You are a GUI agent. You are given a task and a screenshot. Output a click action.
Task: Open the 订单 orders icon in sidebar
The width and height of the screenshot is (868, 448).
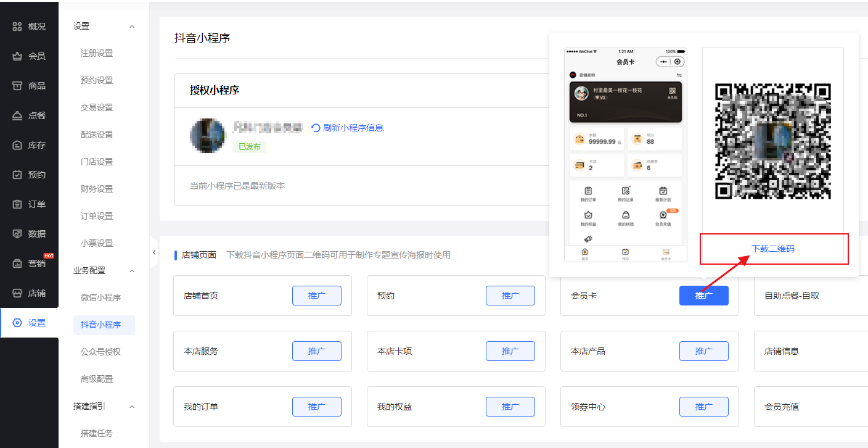17,204
